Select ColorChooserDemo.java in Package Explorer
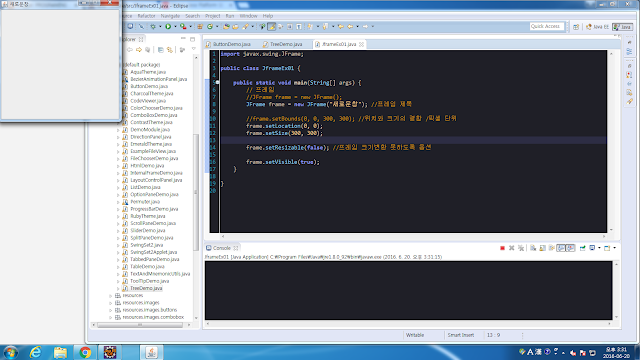Screen dimensions: 640x360 [x=156, y=108]
